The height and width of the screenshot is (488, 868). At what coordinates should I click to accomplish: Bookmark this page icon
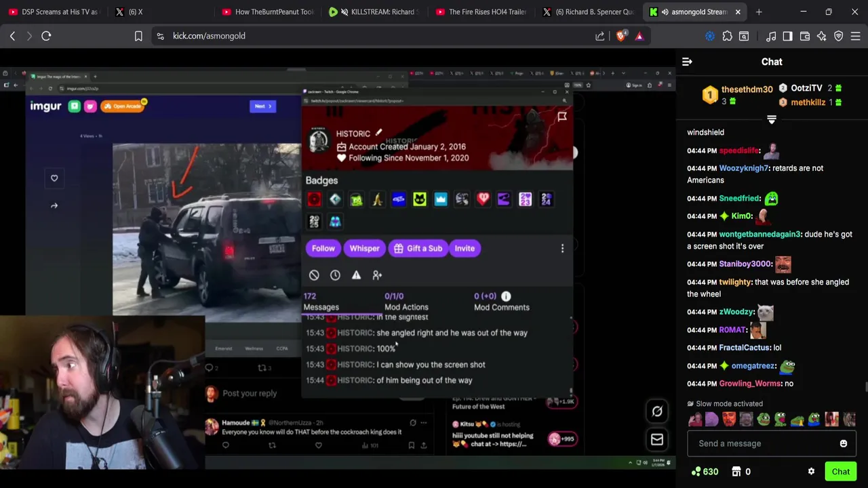coord(138,36)
